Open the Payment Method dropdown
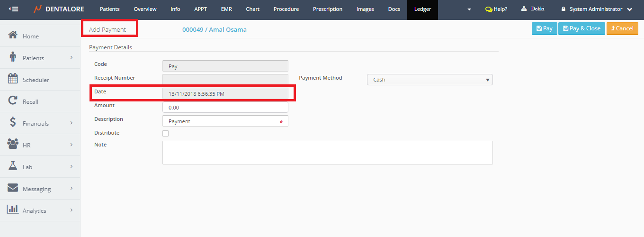644x237 pixels. coord(429,80)
